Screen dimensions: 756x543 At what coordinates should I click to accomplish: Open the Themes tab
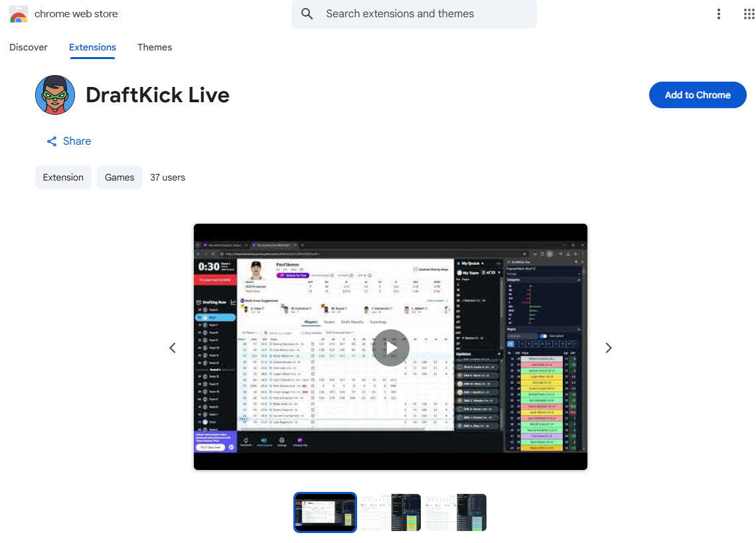(155, 47)
